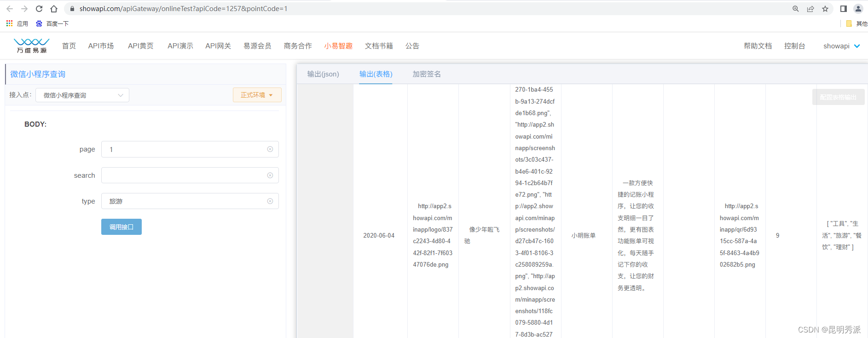Click the BODY: label
Screen dimensions: 868x338
click(35, 124)
